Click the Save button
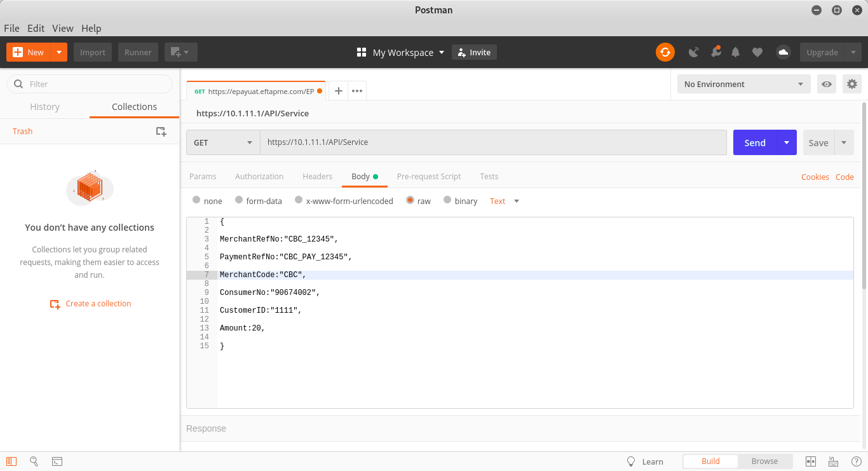The height and width of the screenshot is (471, 868). (818, 142)
